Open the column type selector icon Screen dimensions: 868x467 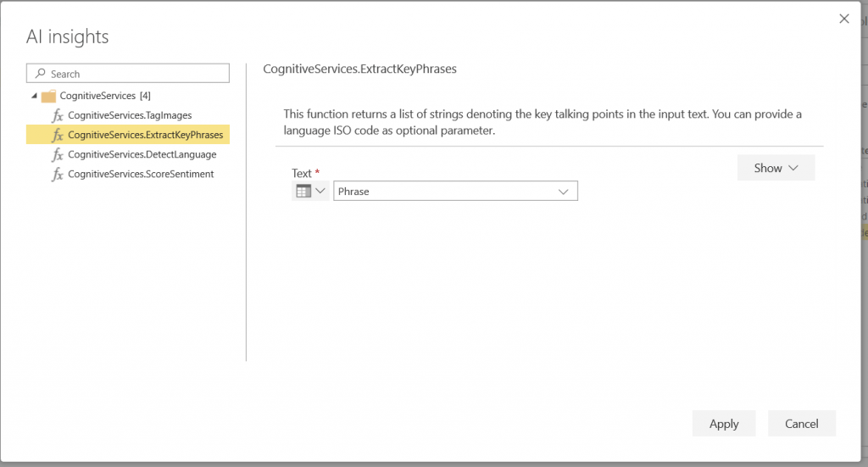303,192
